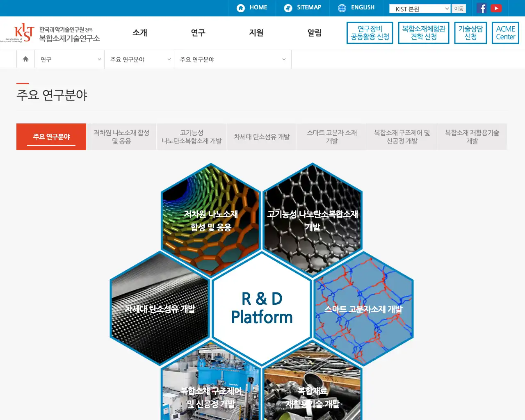Screen dimensions: 525x420
Task: Click the 고기능성 나노탄소복합소재 개발 hexagon
Action: point(313,220)
